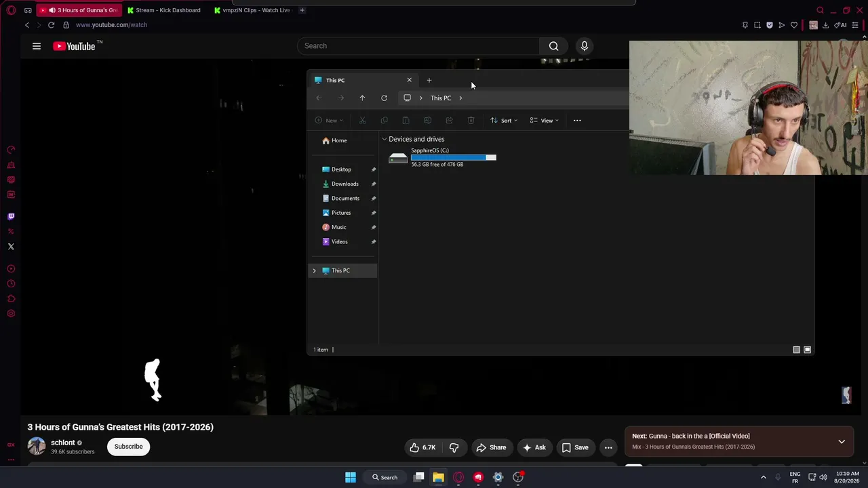Start YouTube voice search microphone
Image resolution: width=868 pixels, height=488 pixels.
(x=585, y=46)
